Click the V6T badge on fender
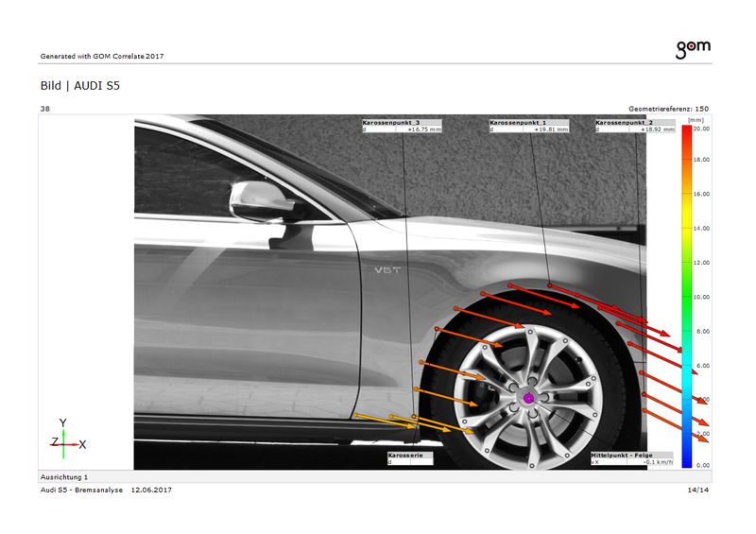Screen dimensions: 756x534 pyautogui.click(x=388, y=270)
